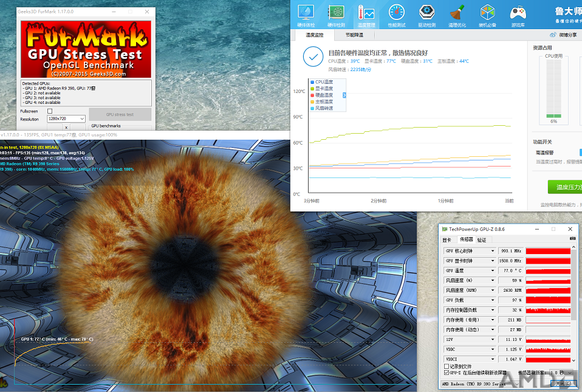This screenshot has height=392, width=582.
Task: Click the GPU 负载 red history graph
Action: pyautogui.click(x=548, y=300)
